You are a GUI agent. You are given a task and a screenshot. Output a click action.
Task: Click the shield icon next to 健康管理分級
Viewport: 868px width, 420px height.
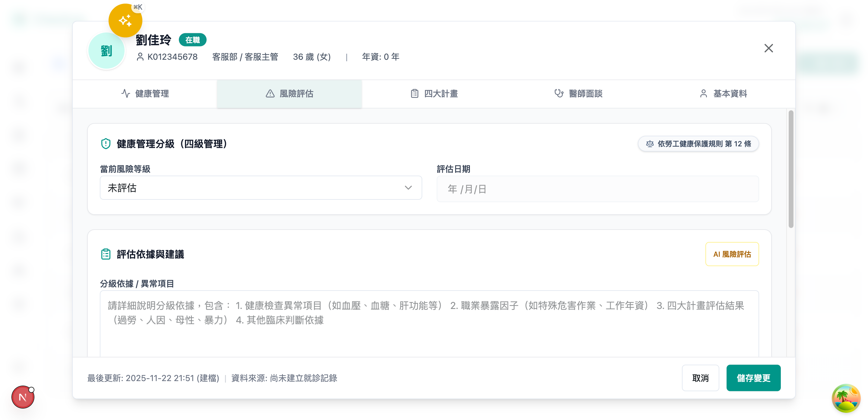(x=106, y=144)
